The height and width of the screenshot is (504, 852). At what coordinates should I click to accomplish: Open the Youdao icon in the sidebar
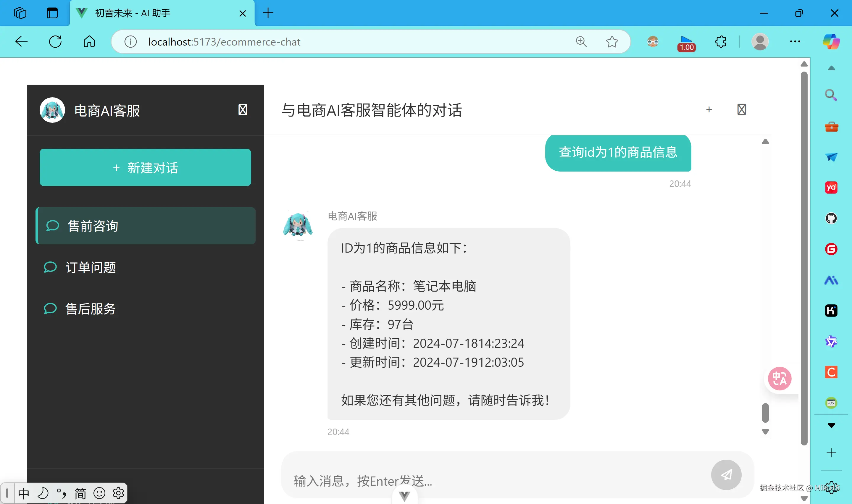point(831,187)
